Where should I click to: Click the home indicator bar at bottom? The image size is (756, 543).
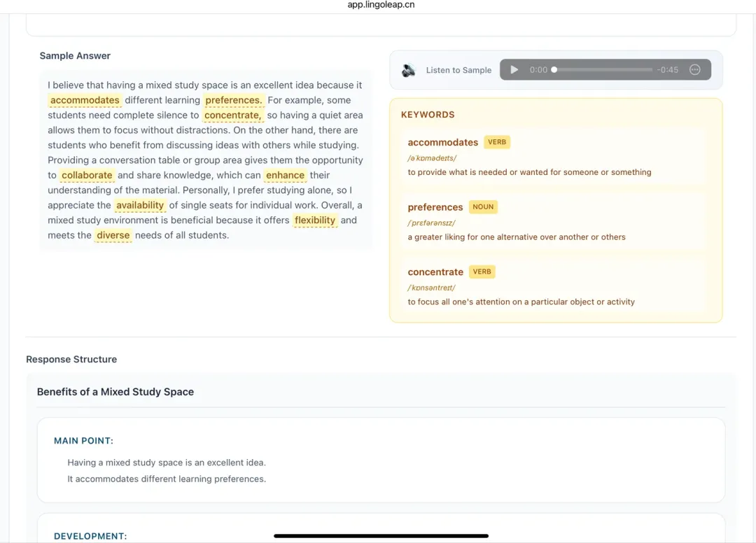pyautogui.click(x=381, y=536)
